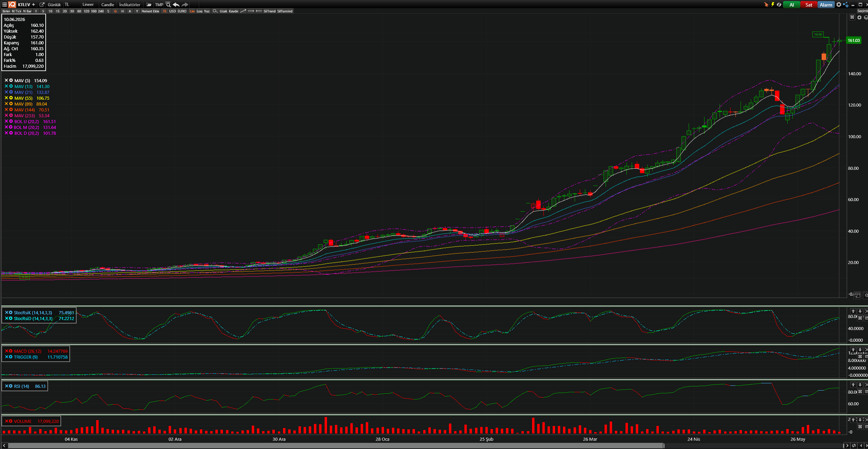Select the 60 minute period
The image size is (868, 449).
pos(79,11)
